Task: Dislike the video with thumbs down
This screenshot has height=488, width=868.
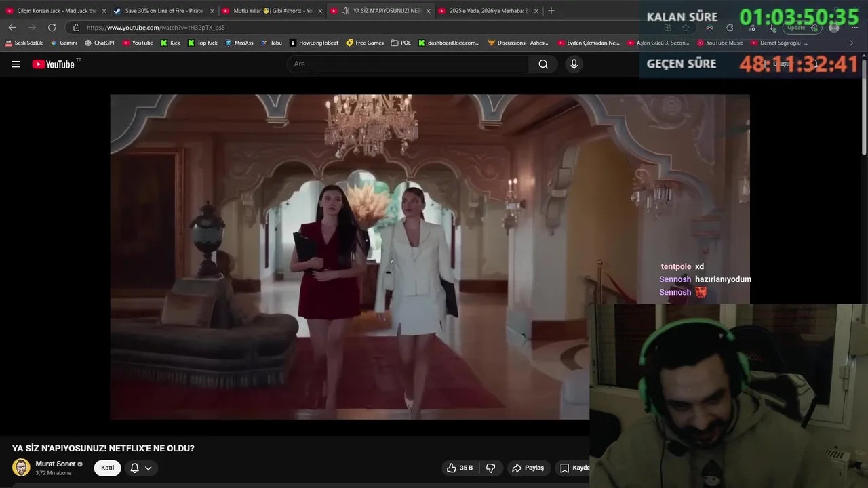Action: (x=491, y=468)
